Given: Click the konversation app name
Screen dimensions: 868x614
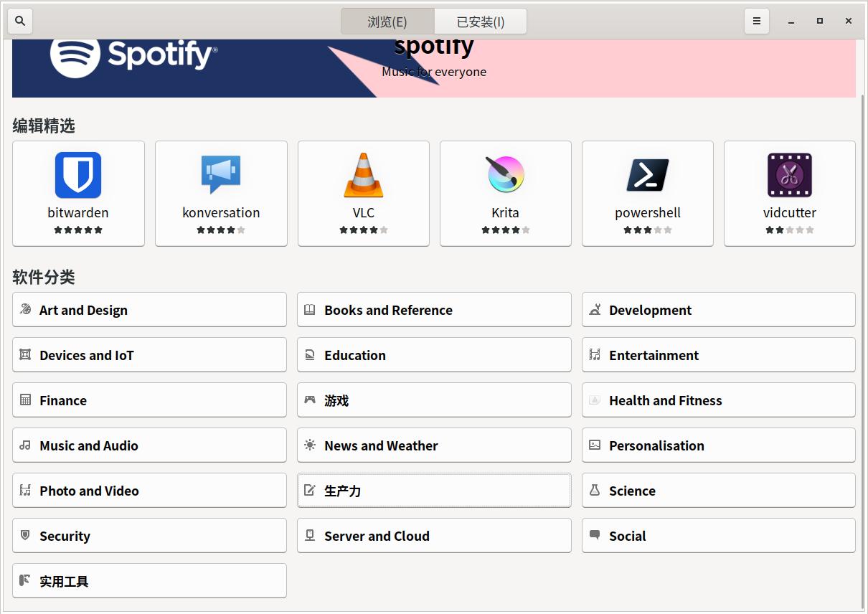Looking at the screenshot, I should pos(221,213).
